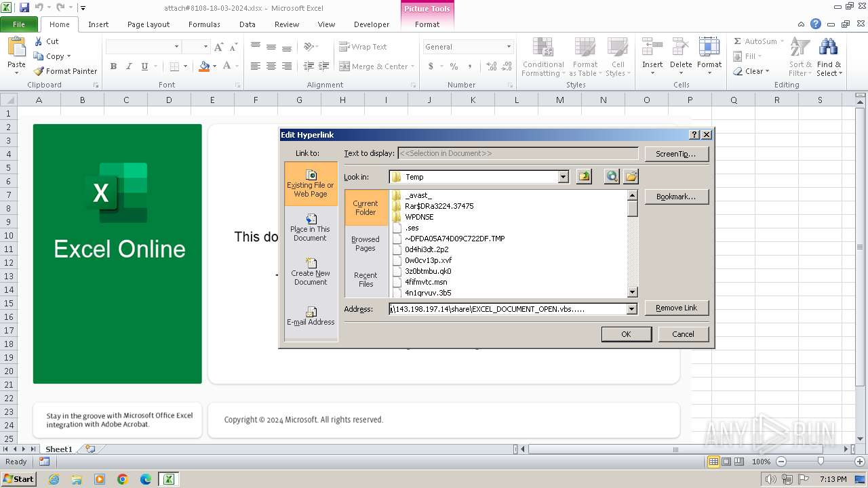Apply Percent Style format

coord(454,66)
